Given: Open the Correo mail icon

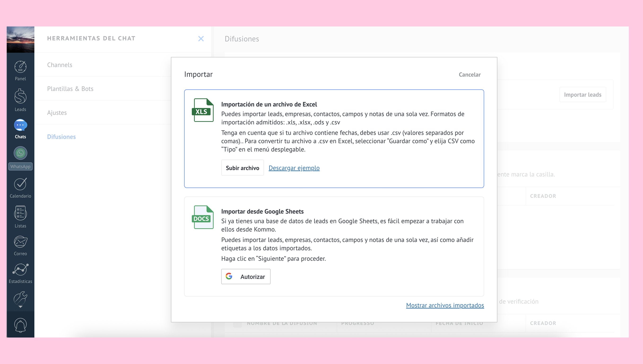Looking at the screenshot, I should 20,242.
